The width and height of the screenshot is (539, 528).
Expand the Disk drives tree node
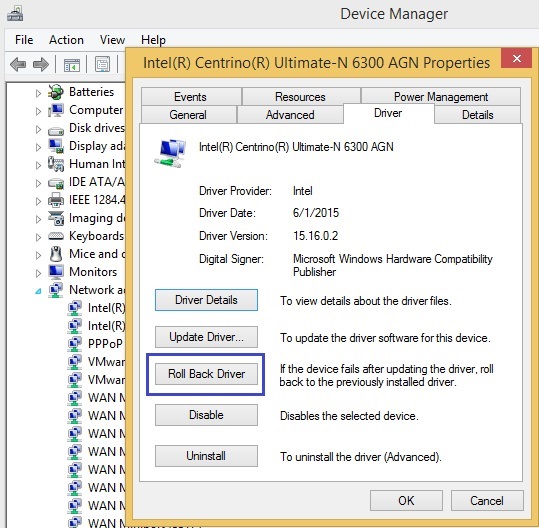tap(38, 129)
